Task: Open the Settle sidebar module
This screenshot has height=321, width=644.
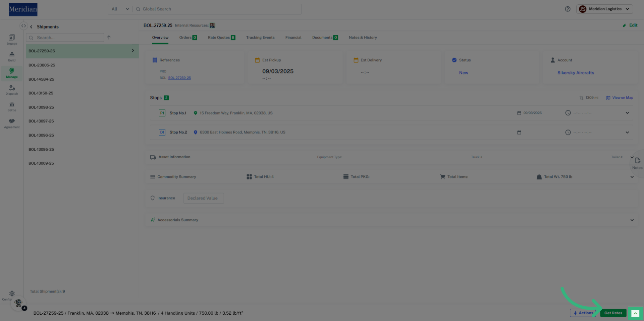Action: click(12, 106)
